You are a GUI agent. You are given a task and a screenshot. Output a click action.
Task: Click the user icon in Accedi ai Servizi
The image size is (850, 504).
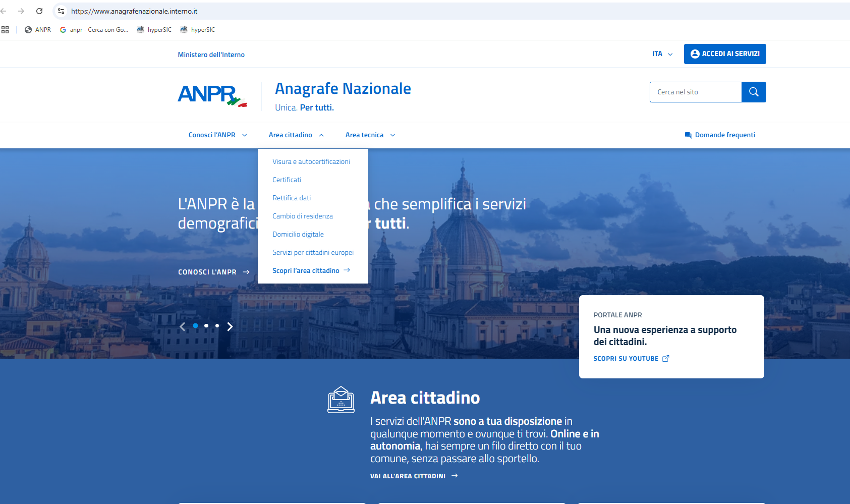tap(695, 54)
